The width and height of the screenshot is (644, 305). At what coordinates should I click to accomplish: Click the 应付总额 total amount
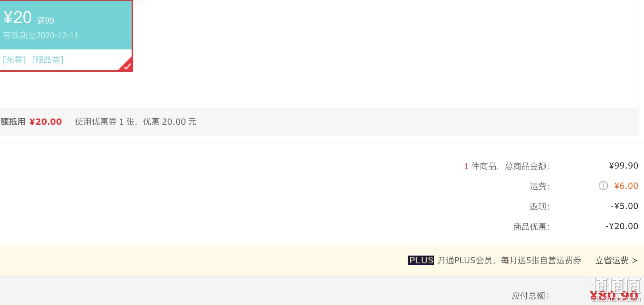tap(615, 296)
